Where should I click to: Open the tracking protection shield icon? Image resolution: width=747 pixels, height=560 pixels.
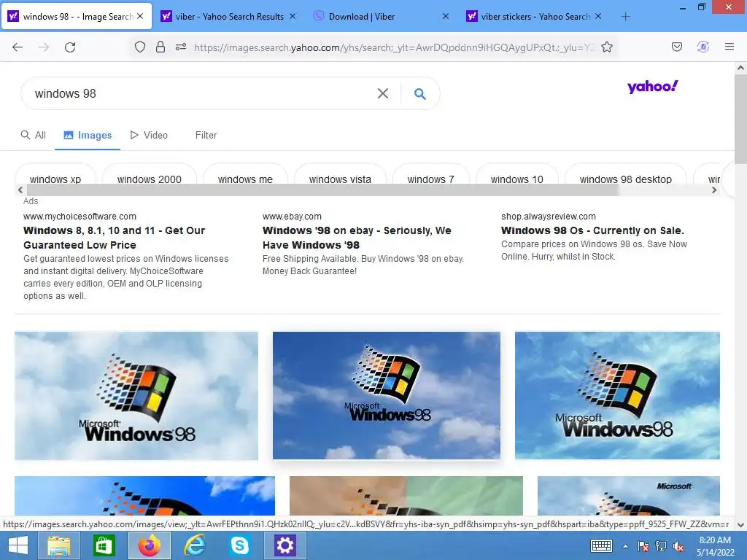pos(139,47)
